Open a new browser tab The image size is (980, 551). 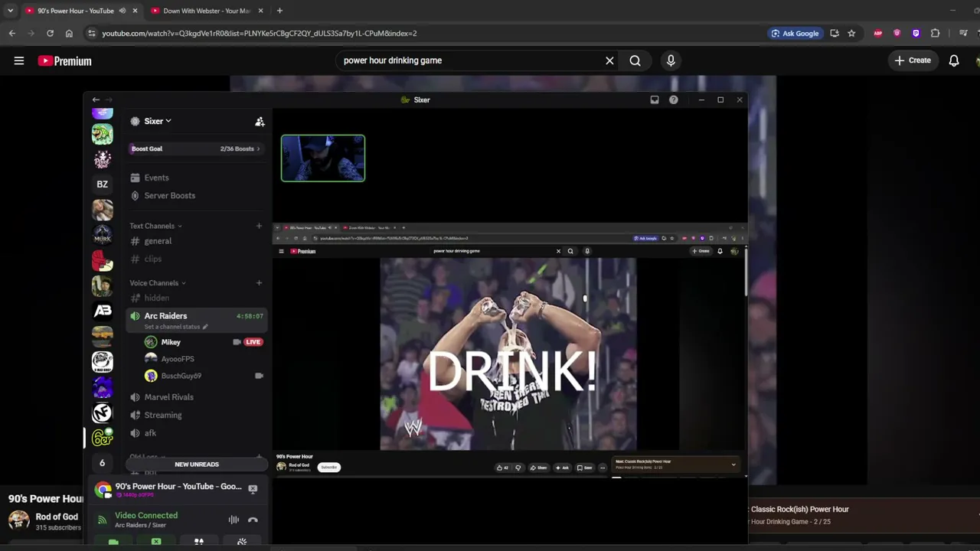(x=279, y=11)
